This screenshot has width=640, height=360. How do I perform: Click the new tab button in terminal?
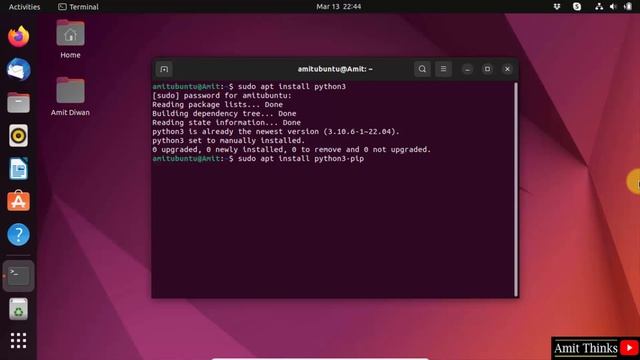click(164, 69)
